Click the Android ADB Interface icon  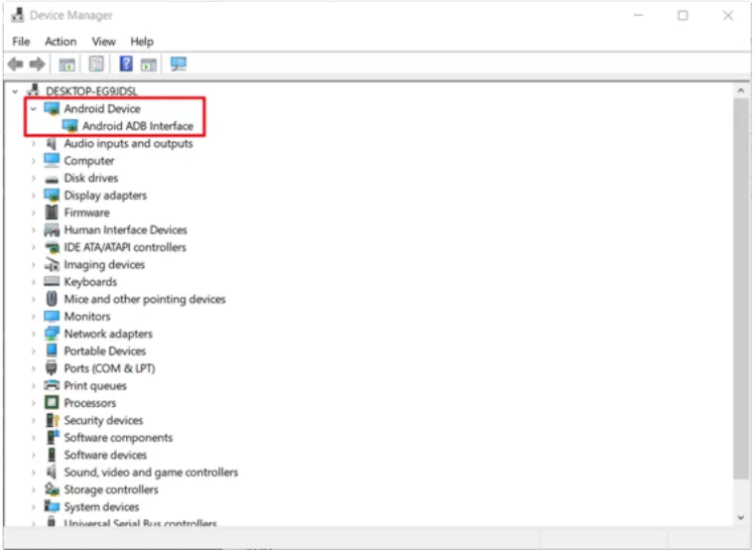point(70,126)
